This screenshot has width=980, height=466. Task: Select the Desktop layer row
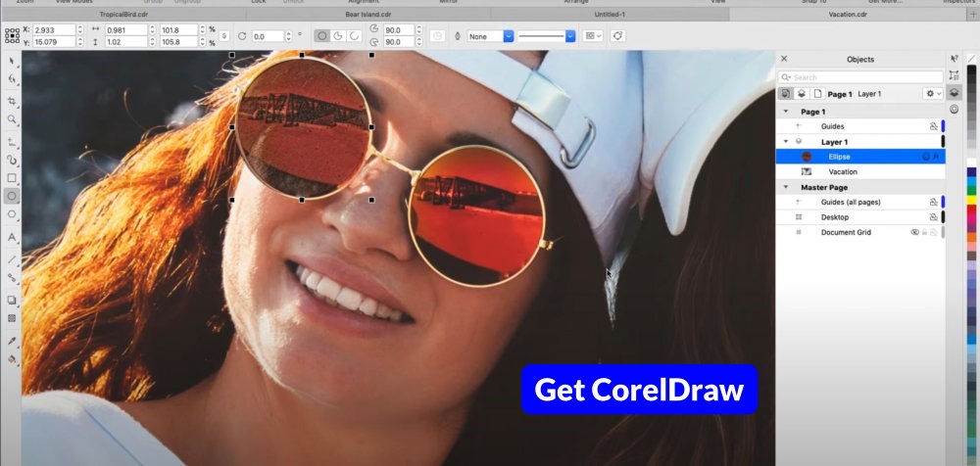[x=860, y=217]
